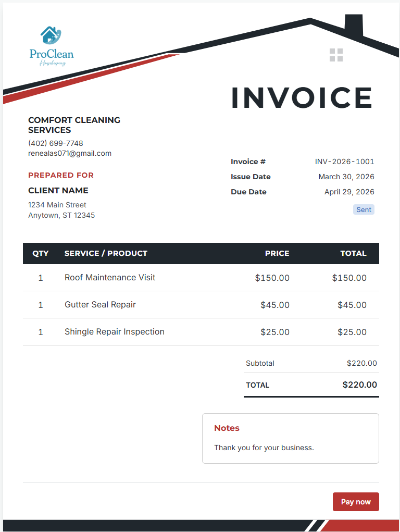Click the Notes box heading
This screenshot has height=532, width=400.
[227, 428]
